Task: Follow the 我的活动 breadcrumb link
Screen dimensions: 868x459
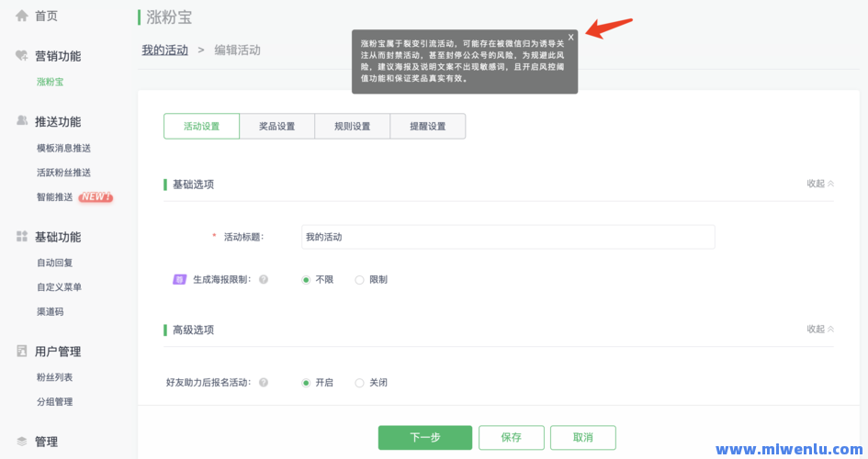Action: 165,50
